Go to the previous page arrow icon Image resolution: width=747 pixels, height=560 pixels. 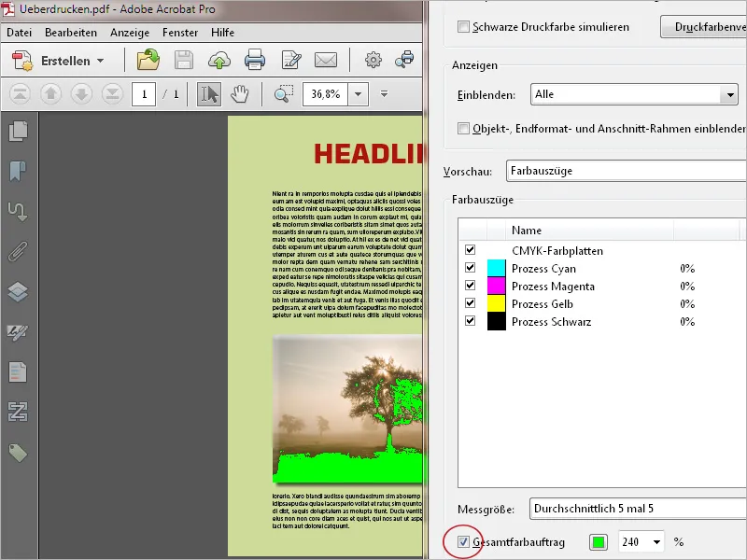(50, 94)
